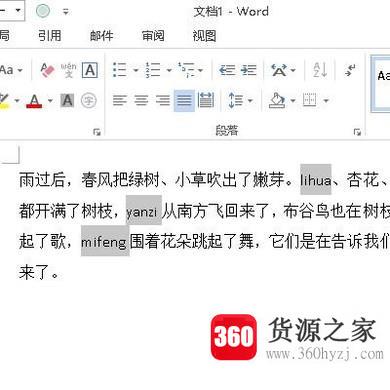Expand font color dropdown arrow
Viewport: 390px width, 390px height.
pos(50,101)
